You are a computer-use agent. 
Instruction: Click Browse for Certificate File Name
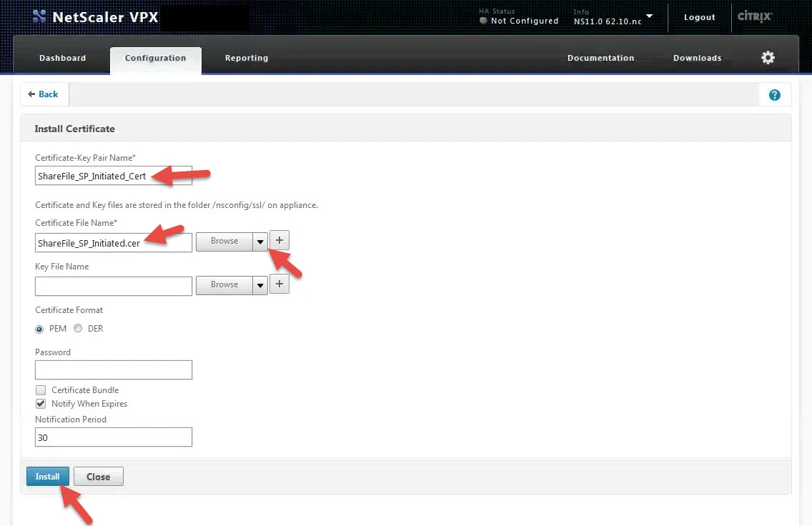tap(224, 242)
